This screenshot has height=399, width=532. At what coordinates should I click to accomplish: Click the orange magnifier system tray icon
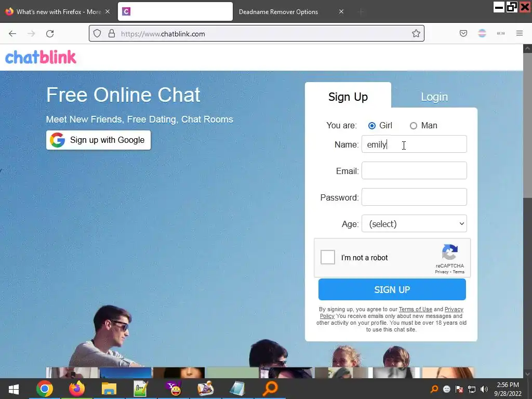click(434, 389)
